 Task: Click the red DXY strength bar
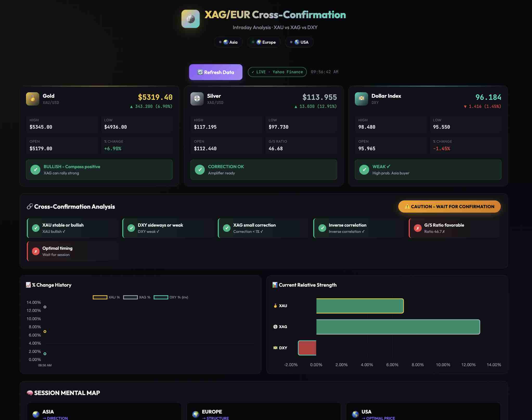pos(307,348)
